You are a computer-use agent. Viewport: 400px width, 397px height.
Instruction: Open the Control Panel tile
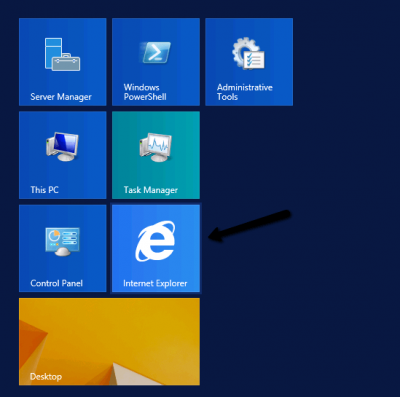click(x=63, y=248)
